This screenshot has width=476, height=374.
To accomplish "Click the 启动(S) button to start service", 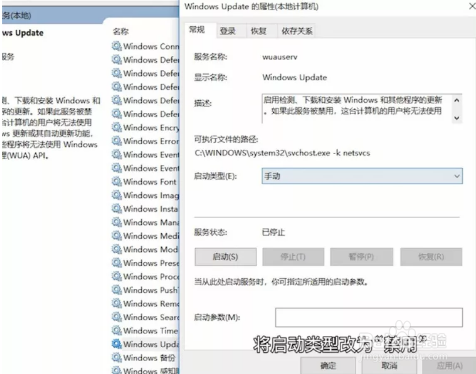I will tap(226, 257).
